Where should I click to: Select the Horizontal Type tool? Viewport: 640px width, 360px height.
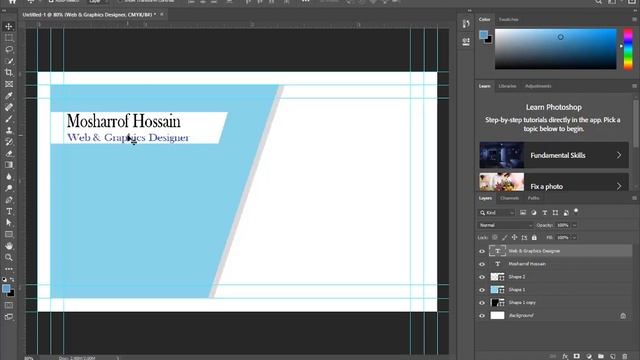9,211
